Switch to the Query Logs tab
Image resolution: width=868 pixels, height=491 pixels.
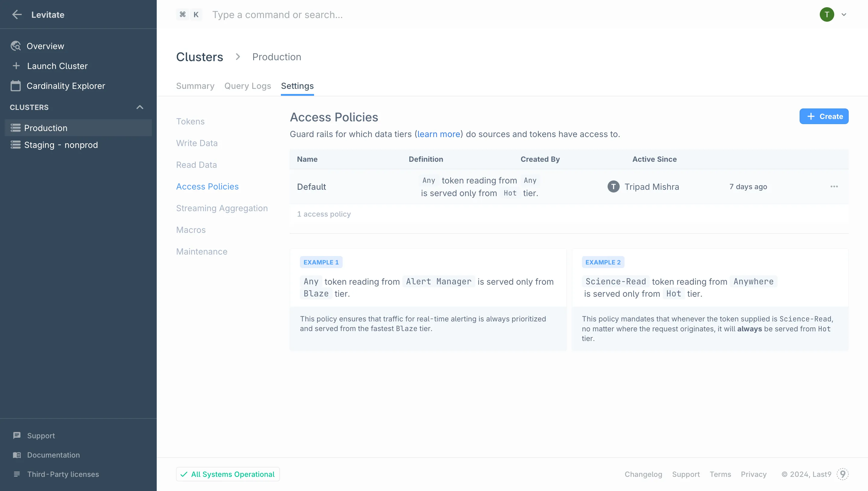click(x=248, y=86)
